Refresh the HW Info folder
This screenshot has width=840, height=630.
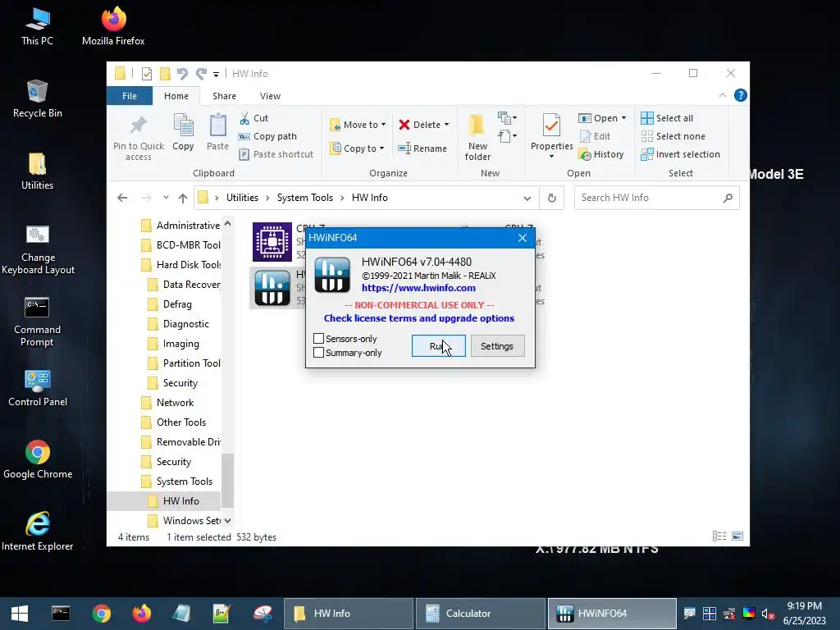point(552,199)
